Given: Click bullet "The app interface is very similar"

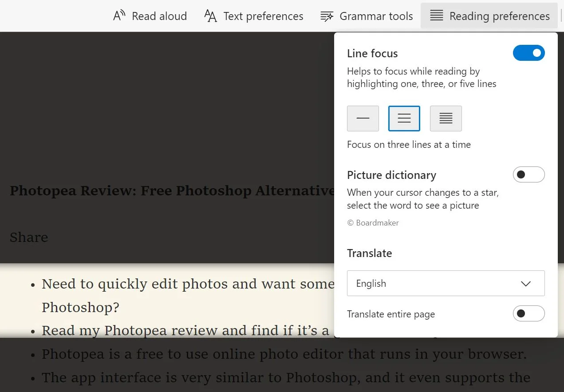Looking at the screenshot, I should pos(286,378).
